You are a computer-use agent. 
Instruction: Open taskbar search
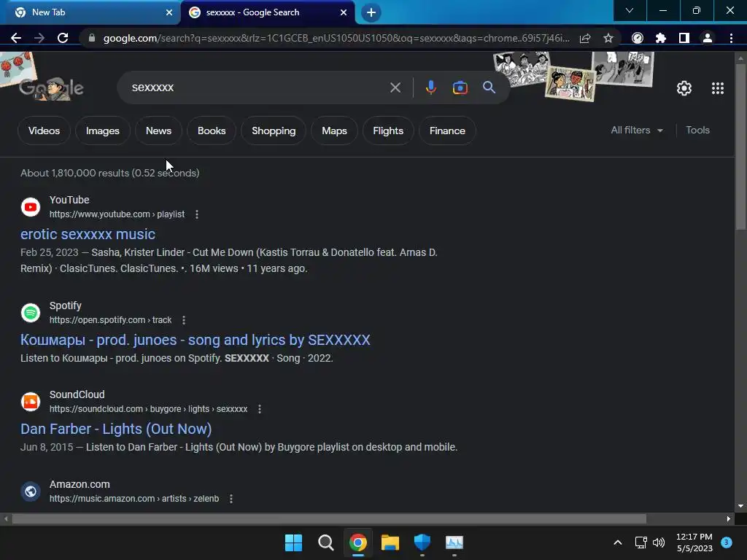(326, 542)
